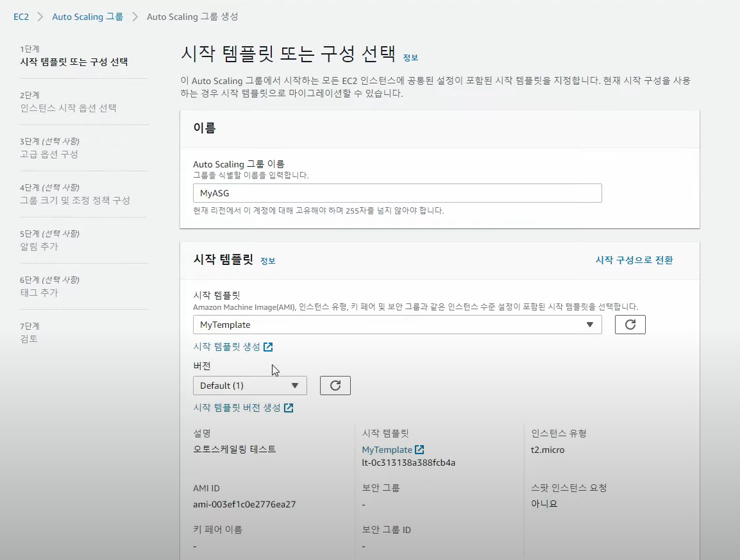740x560 pixels.
Task: Click breadcrumb chevron after EC2
Action: click(40, 17)
